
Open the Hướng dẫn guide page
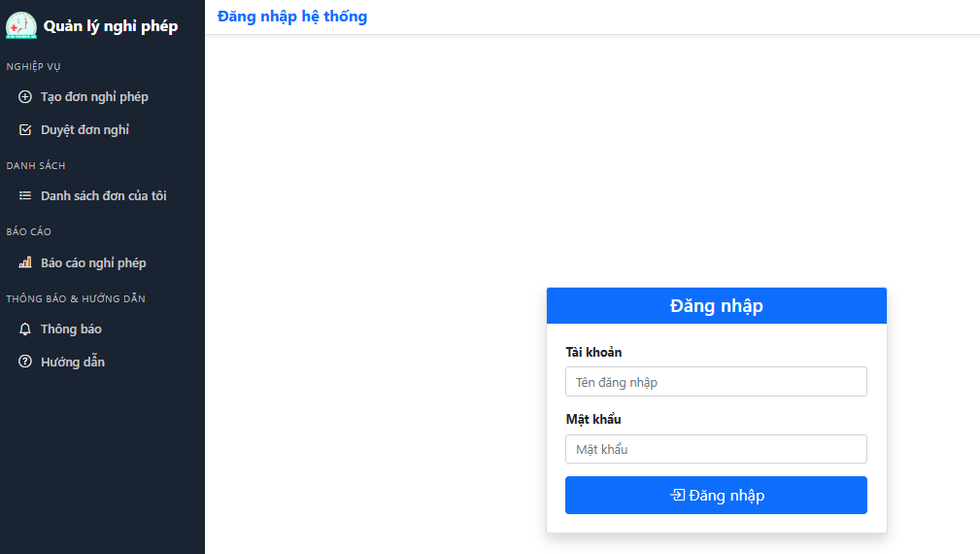[73, 363]
